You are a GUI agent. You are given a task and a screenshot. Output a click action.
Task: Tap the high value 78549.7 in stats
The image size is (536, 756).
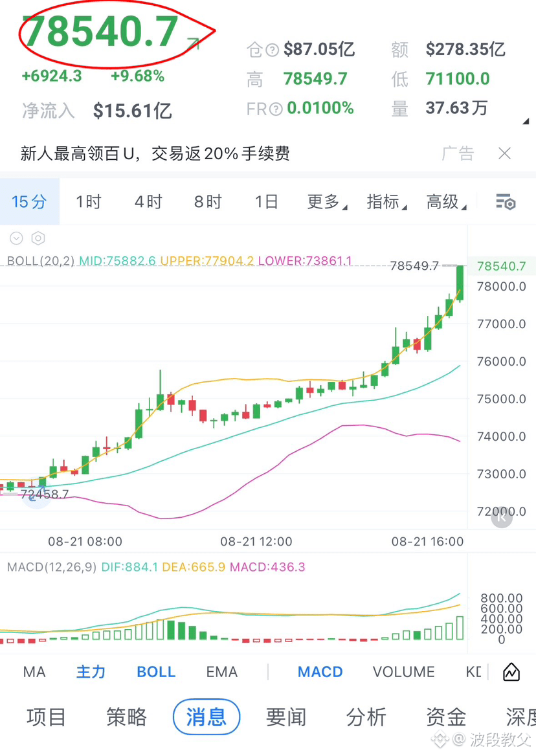[315, 78]
